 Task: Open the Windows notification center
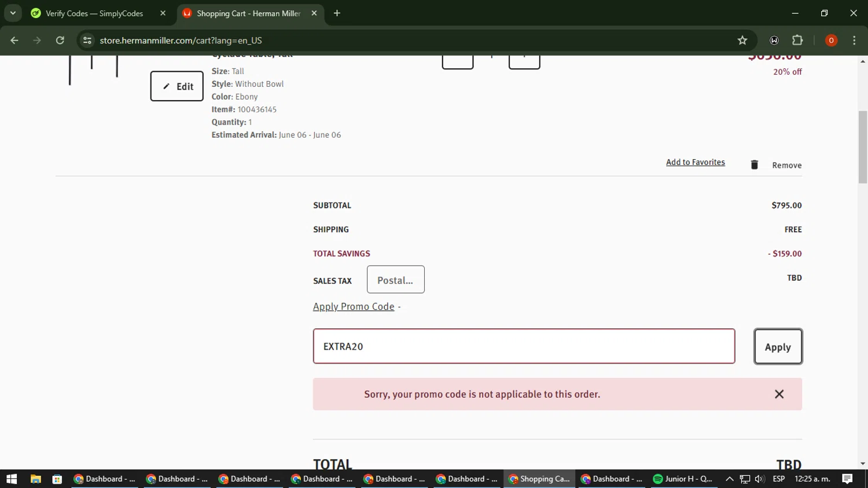(847, 479)
